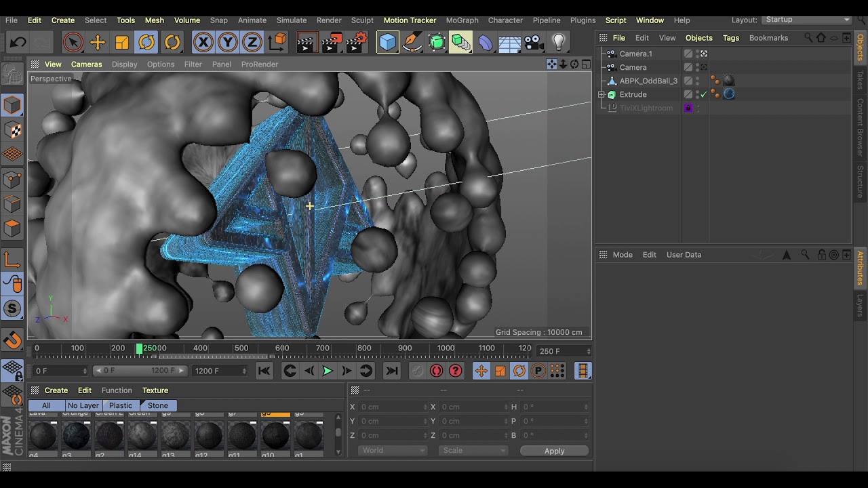Choose the Live Selection tool
Image resolution: width=868 pixels, height=488 pixels.
click(73, 43)
